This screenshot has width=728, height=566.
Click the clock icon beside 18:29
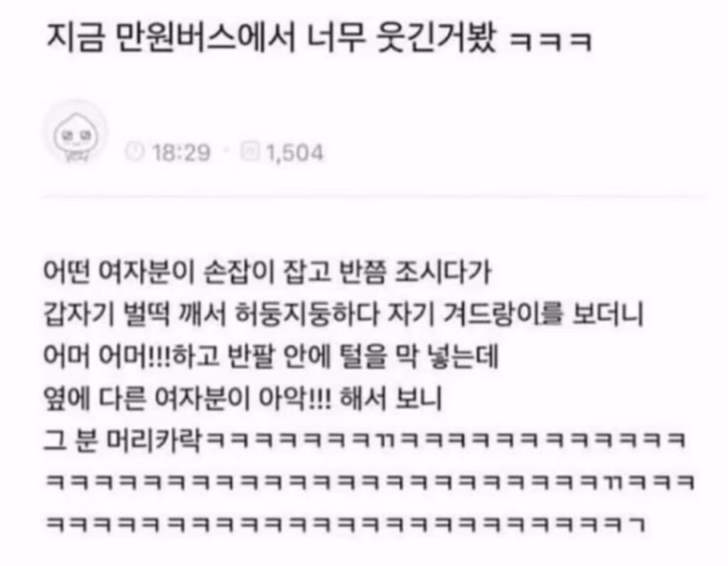(134, 152)
